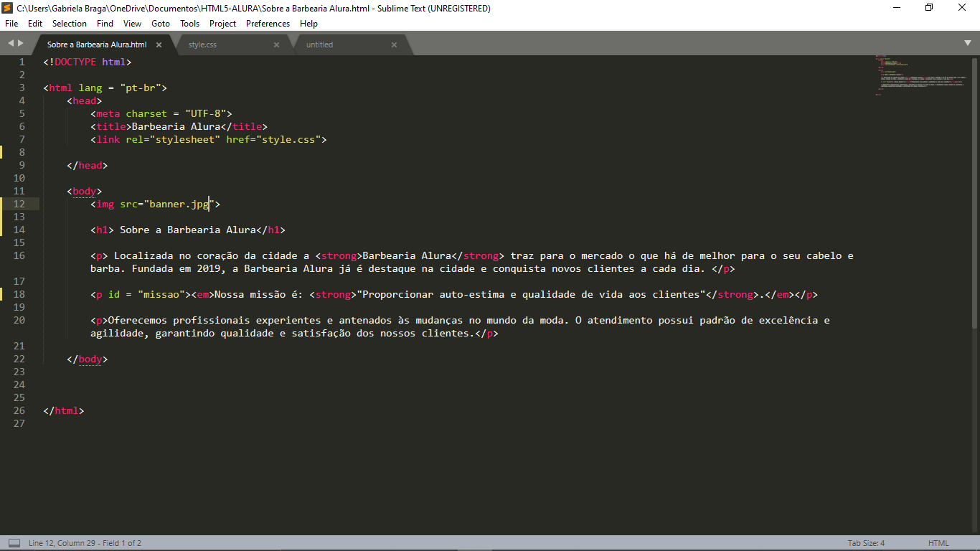Click the title text Barbearia Alura
Screen dimensions: 980x551
click(176, 126)
